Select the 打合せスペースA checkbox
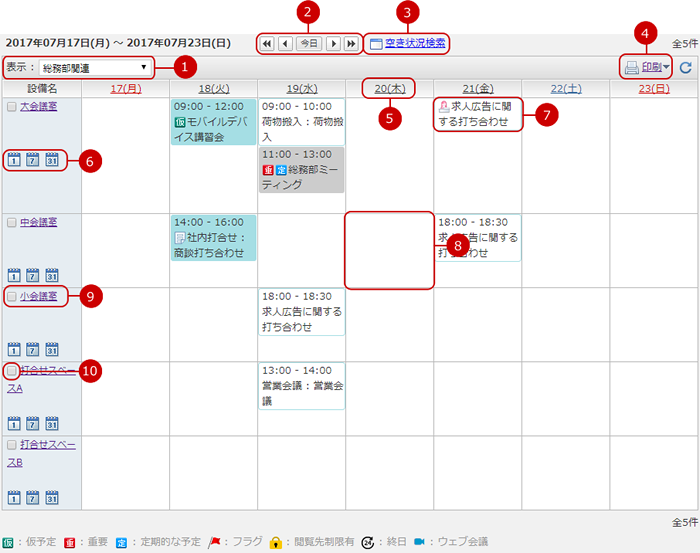The image size is (700, 553). [x=11, y=371]
